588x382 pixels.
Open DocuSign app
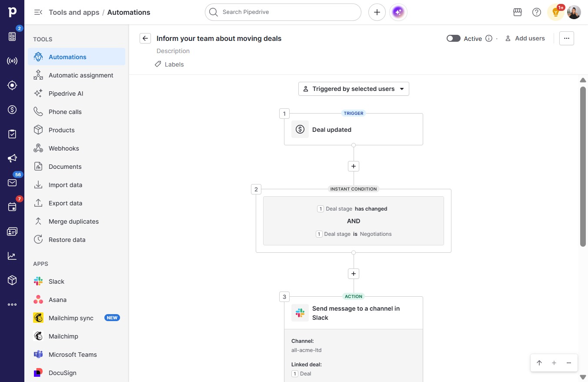(77, 373)
